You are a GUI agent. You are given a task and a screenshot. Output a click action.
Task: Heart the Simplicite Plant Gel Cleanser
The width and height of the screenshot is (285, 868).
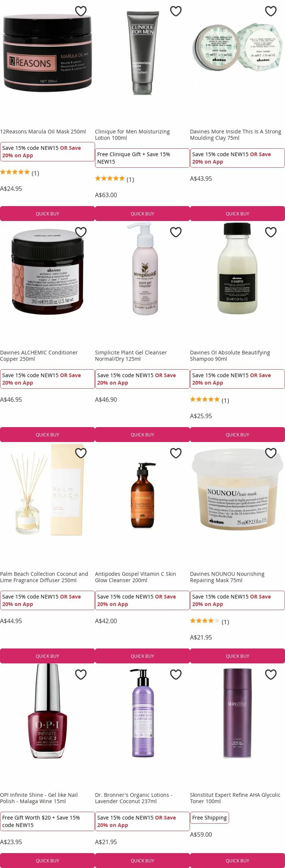tap(176, 232)
